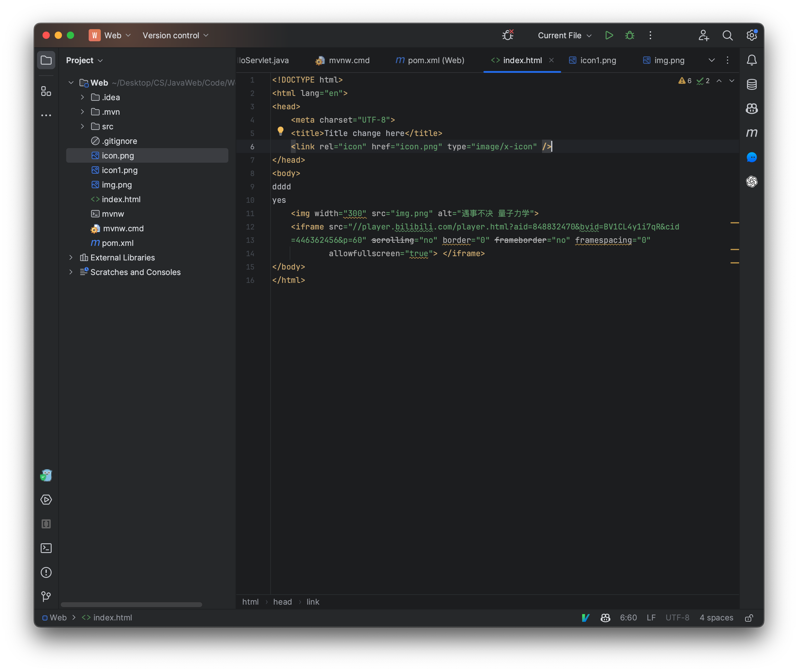Image resolution: width=798 pixels, height=672 pixels.
Task: Click the intention lightbulb on line 5
Action: (281, 131)
